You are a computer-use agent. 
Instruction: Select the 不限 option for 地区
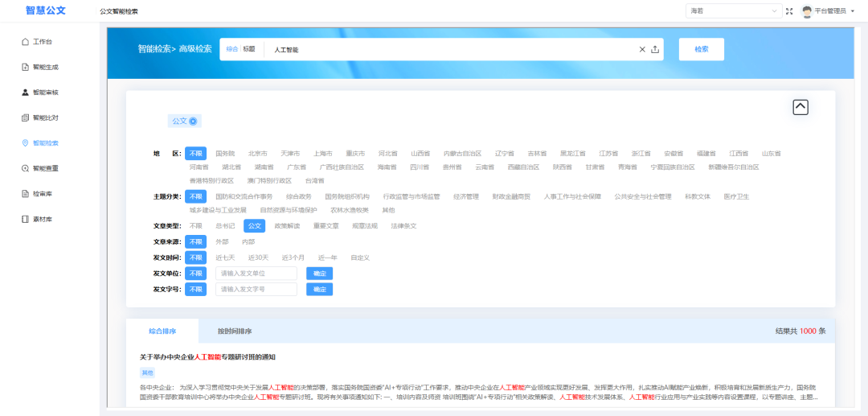point(195,154)
